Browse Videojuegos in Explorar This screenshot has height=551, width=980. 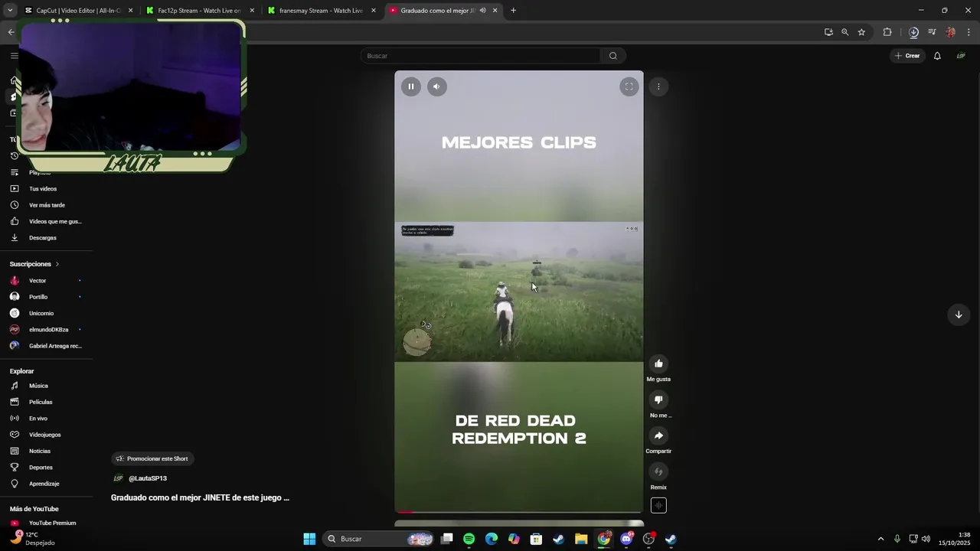tap(46, 435)
